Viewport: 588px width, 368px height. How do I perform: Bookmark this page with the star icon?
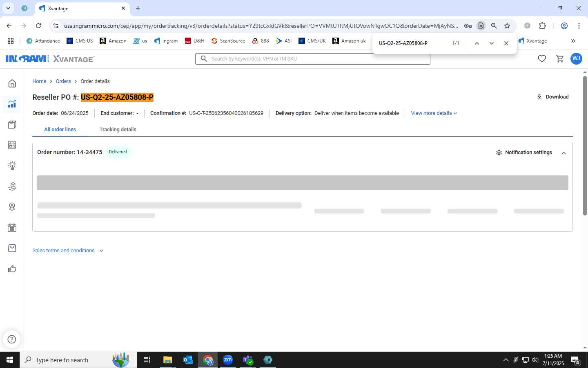pos(507,26)
